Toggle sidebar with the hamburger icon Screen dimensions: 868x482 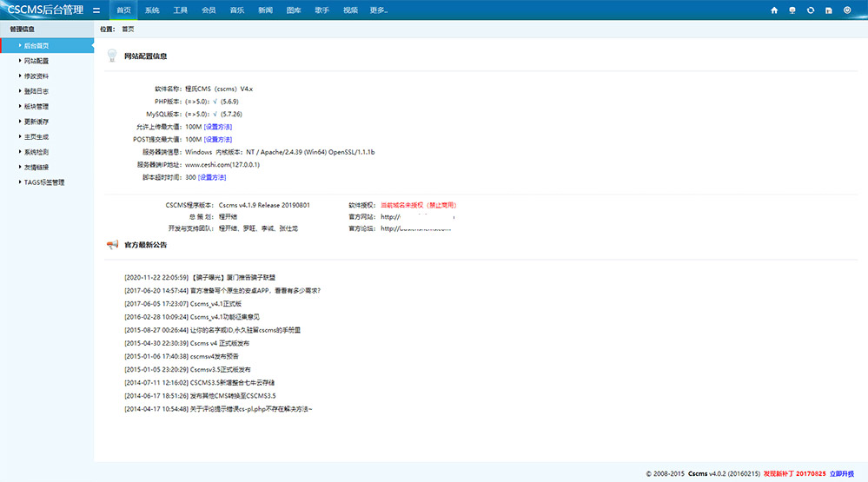[x=96, y=10]
